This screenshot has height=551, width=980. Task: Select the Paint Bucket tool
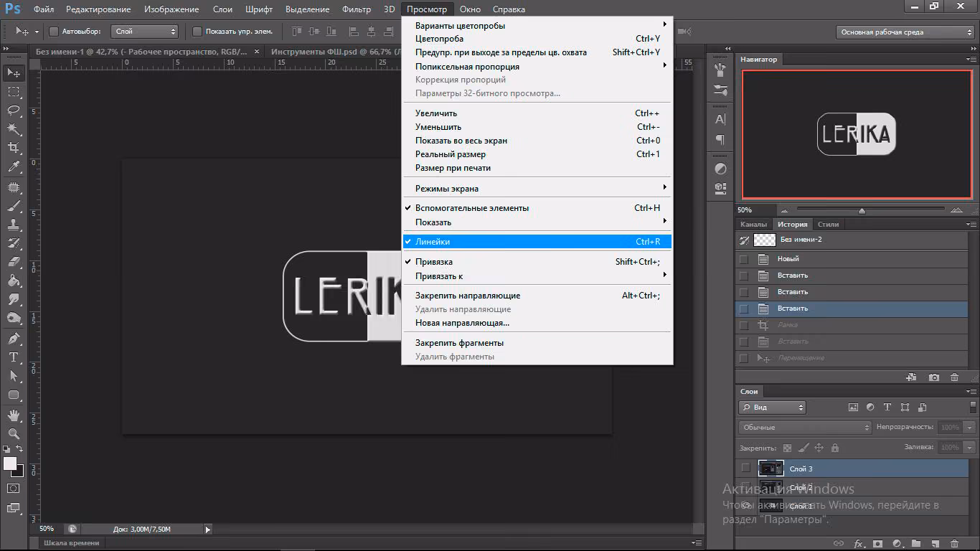[14, 281]
